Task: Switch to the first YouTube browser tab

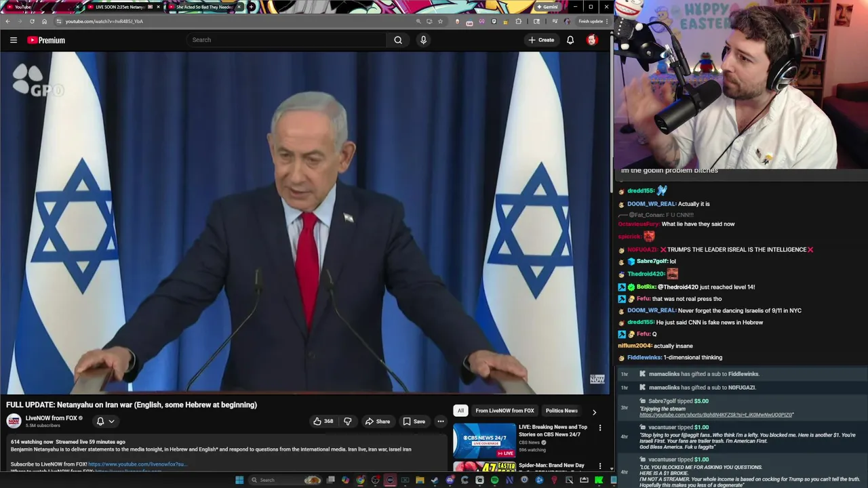Action: (41, 7)
